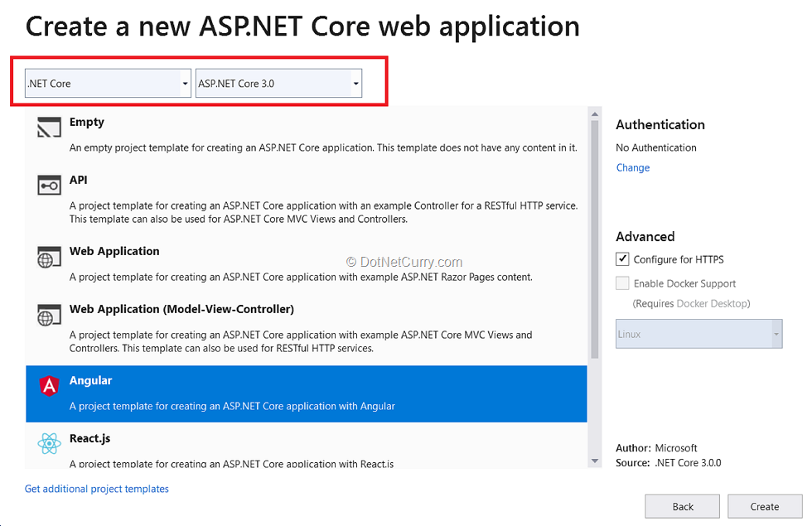812x526 pixels.
Task: Toggle Enable Docker Support checkbox
Action: (x=622, y=283)
